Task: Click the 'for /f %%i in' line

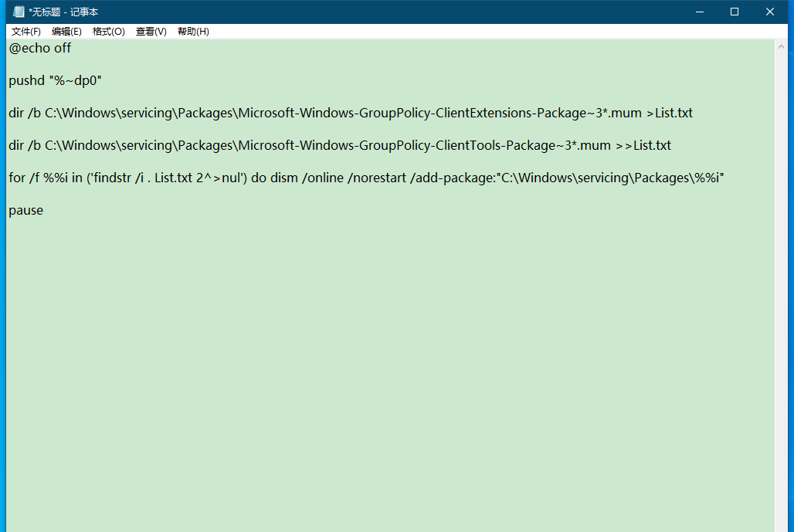Action: pyautogui.click(x=366, y=178)
